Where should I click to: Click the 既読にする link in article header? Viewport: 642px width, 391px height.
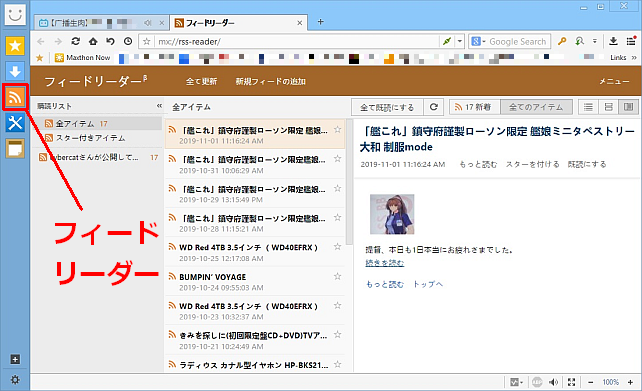point(587,164)
